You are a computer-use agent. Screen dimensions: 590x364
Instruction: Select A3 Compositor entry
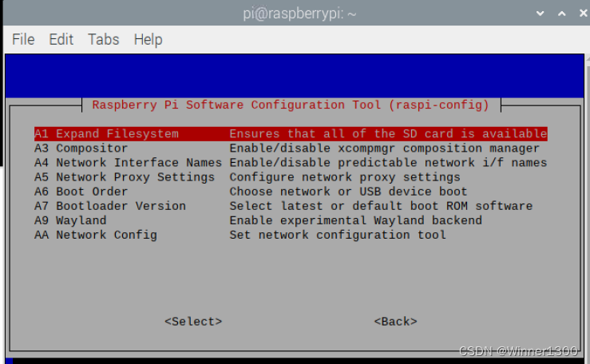pyautogui.click(x=291, y=148)
